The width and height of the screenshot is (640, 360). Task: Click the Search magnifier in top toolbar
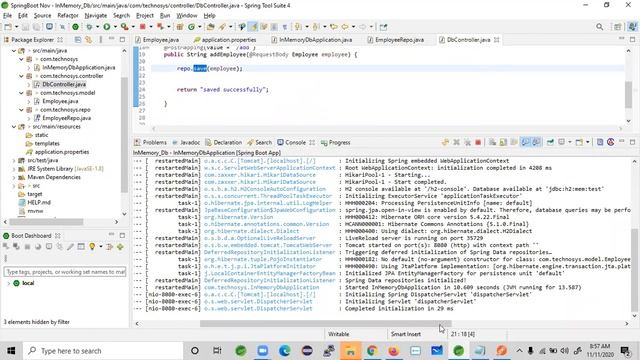click(x=599, y=27)
